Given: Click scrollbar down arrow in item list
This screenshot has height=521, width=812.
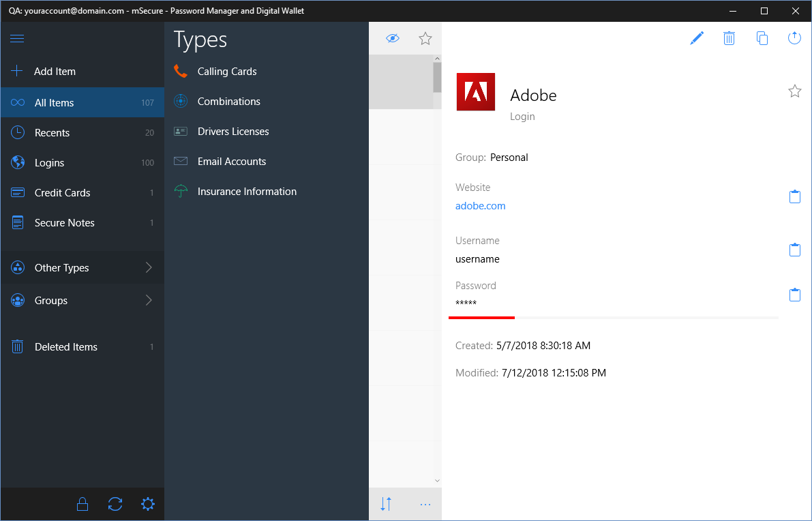Looking at the screenshot, I should [437, 481].
